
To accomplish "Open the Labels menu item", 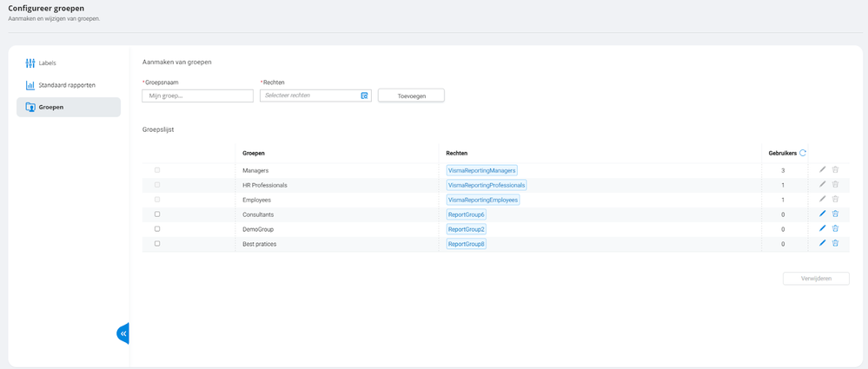I will pos(48,63).
